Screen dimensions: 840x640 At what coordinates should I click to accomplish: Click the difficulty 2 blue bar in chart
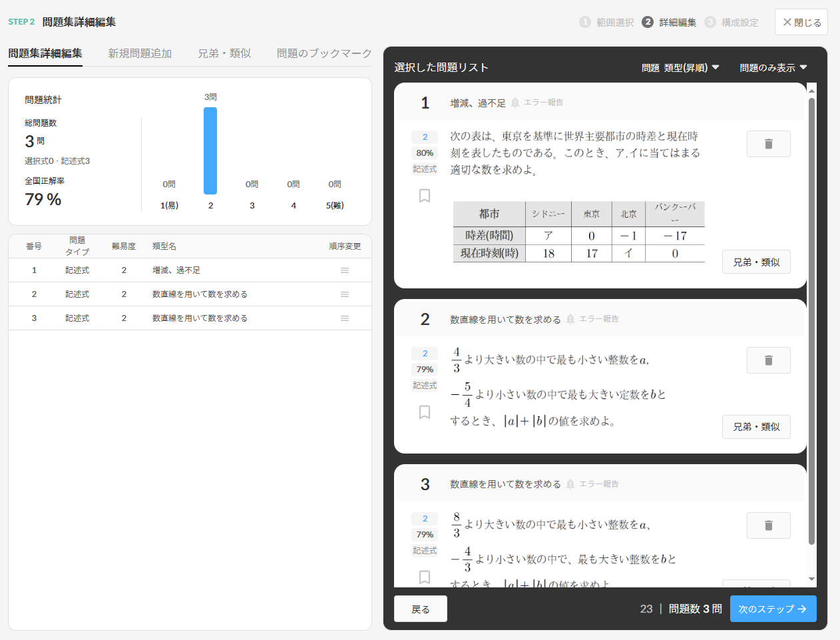(210, 151)
